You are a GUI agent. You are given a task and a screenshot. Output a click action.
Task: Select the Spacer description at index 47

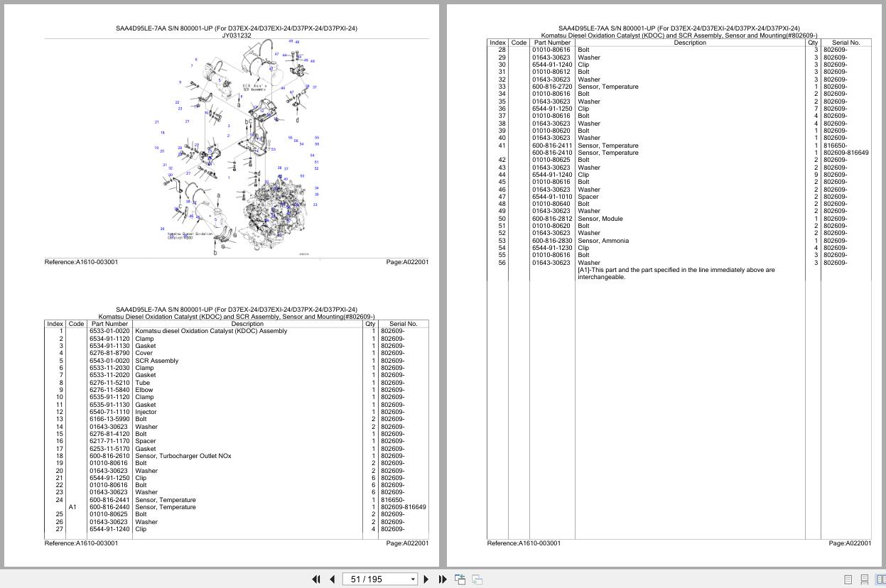[588, 197]
